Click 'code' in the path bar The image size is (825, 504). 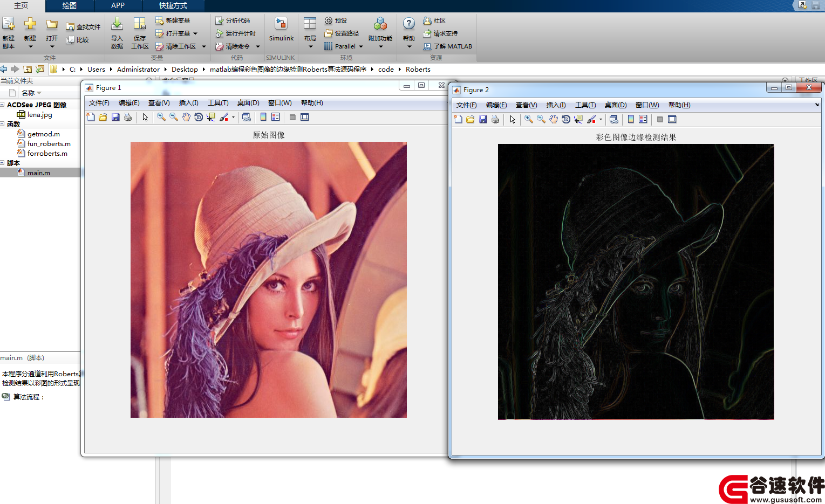click(386, 70)
